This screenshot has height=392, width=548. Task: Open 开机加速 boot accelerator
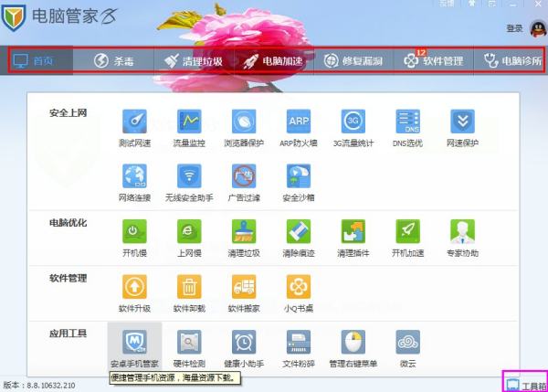[x=408, y=238]
